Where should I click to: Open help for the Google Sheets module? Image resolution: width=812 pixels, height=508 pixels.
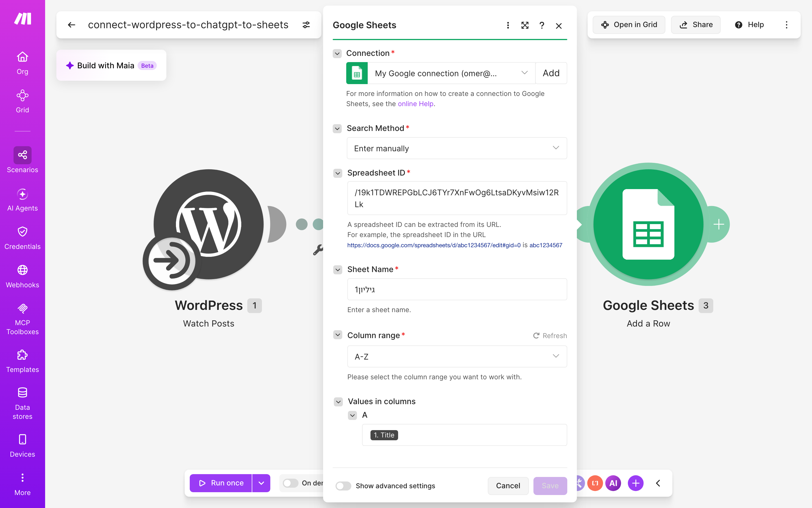(542, 25)
